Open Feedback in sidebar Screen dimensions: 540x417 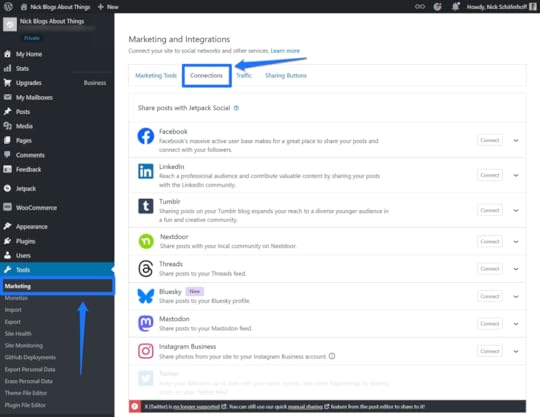(x=57, y=169)
